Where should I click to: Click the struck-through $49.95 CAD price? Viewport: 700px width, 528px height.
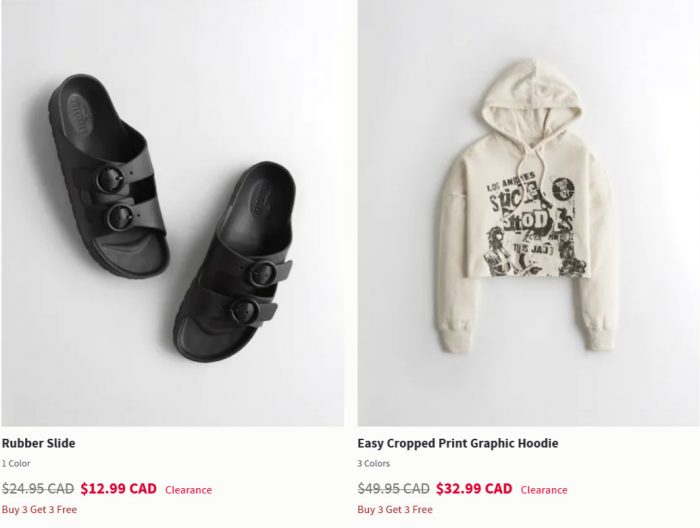click(393, 489)
